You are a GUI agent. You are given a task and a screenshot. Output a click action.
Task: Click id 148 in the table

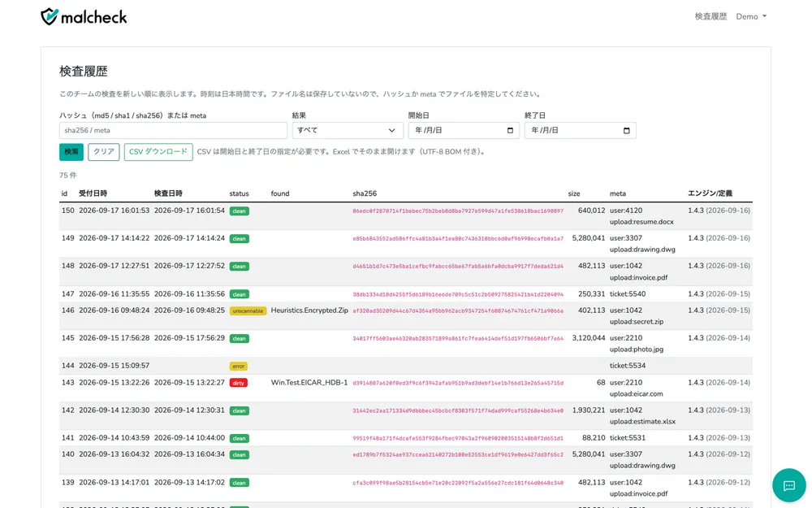click(68, 266)
